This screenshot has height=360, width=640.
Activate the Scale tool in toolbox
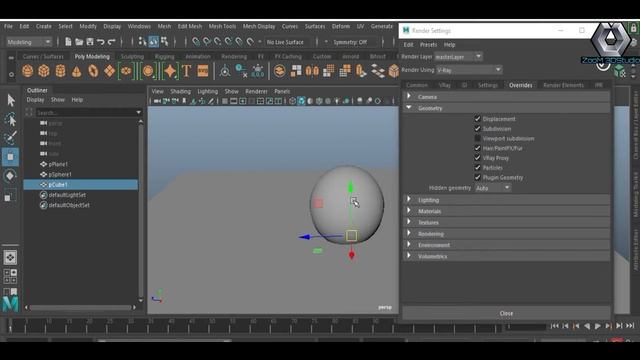click(x=10, y=196)
